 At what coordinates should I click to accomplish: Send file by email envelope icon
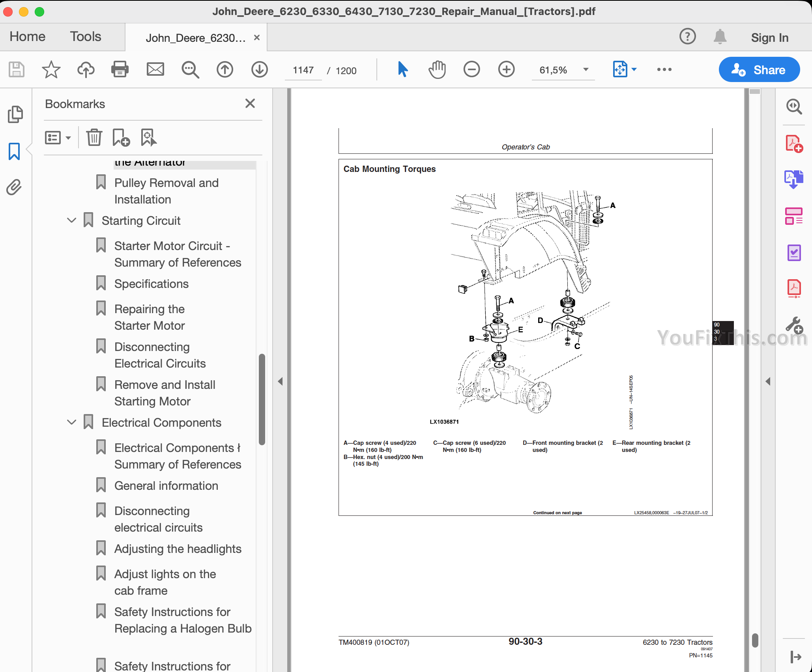(155, 69)
